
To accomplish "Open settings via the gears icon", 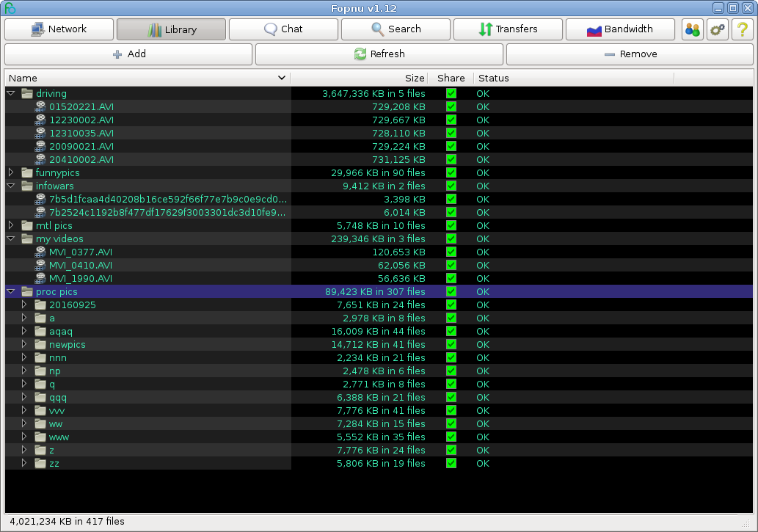I will pyautogui.click(x=717, y=29).
